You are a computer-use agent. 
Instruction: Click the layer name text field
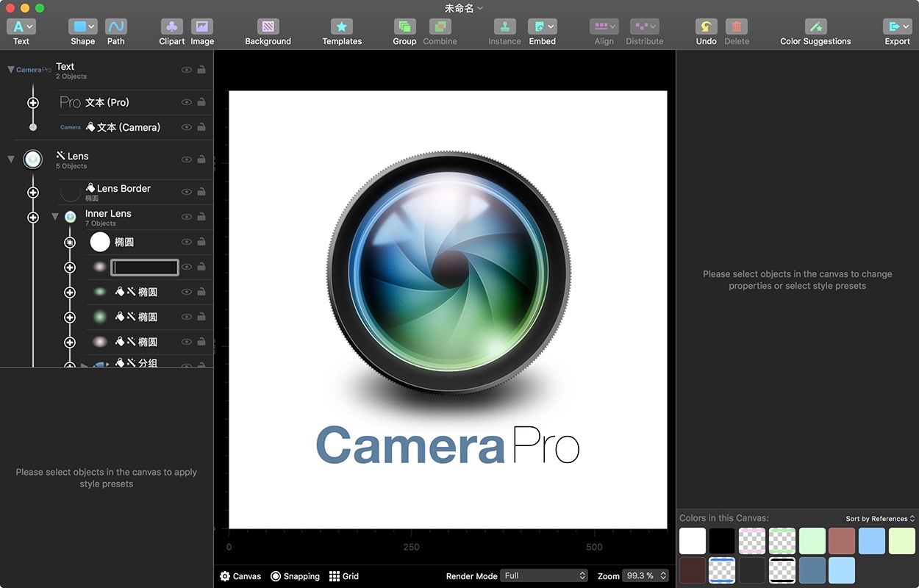pos(145,267)
